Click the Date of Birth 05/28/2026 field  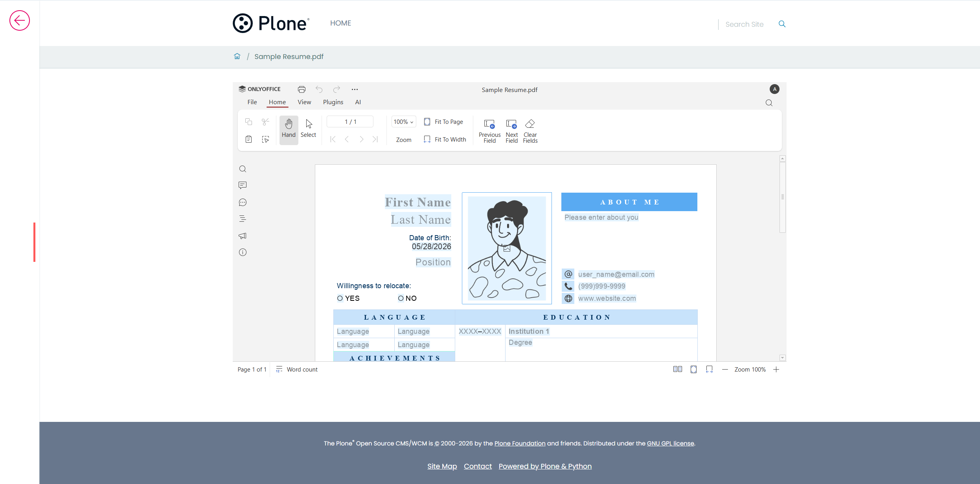click(431, 247)
